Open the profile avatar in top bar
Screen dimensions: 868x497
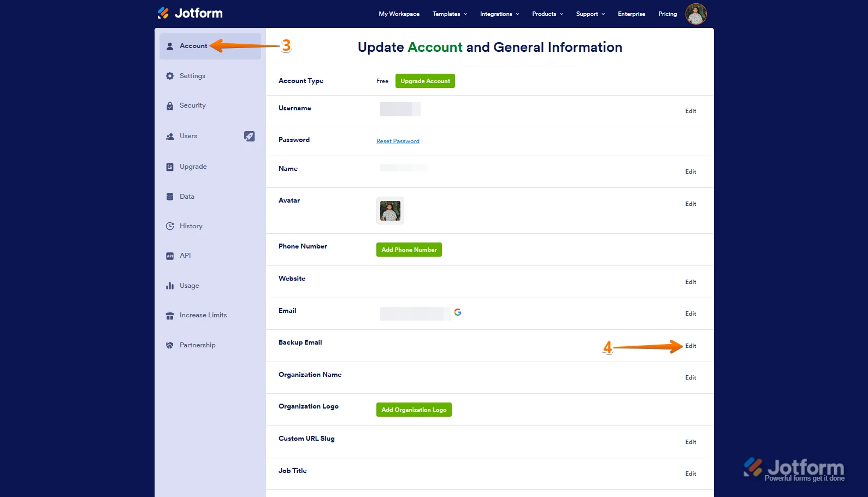(x=696, y=14)
